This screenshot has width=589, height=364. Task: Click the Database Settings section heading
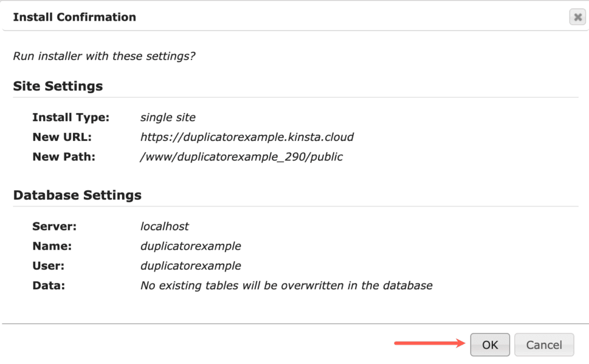[x=77, y=195]
